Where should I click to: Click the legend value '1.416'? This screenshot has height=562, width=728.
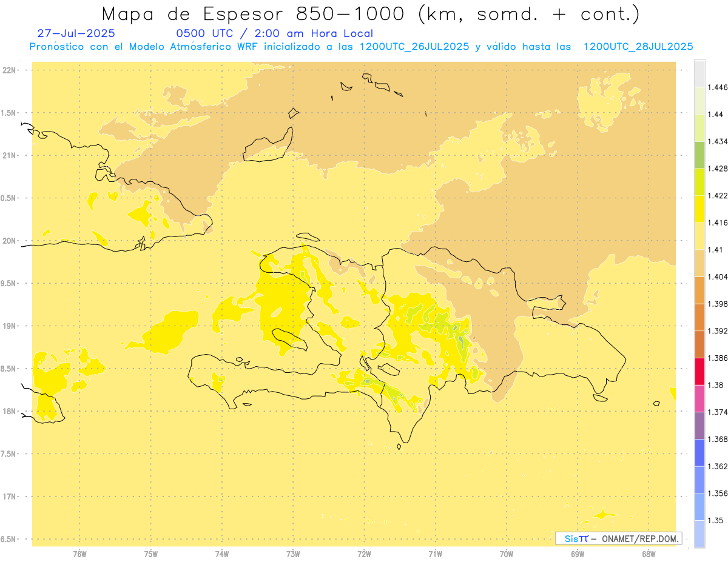pos(718,222)
